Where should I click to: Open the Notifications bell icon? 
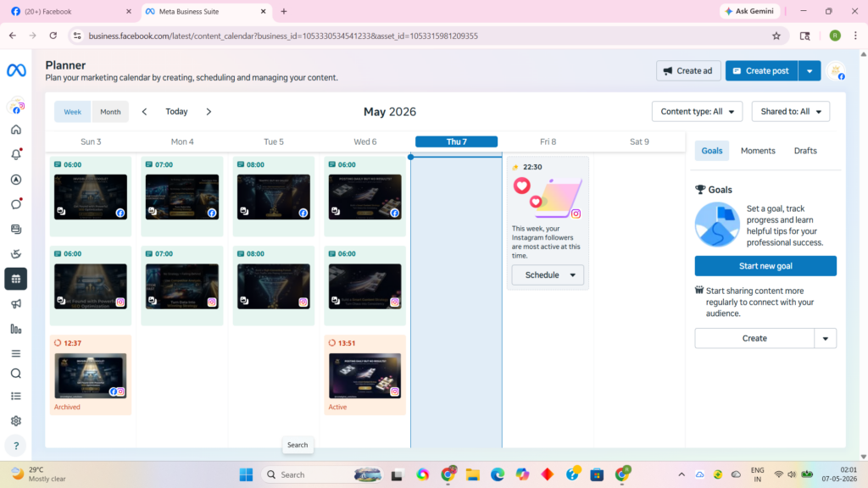coord(16,154)
